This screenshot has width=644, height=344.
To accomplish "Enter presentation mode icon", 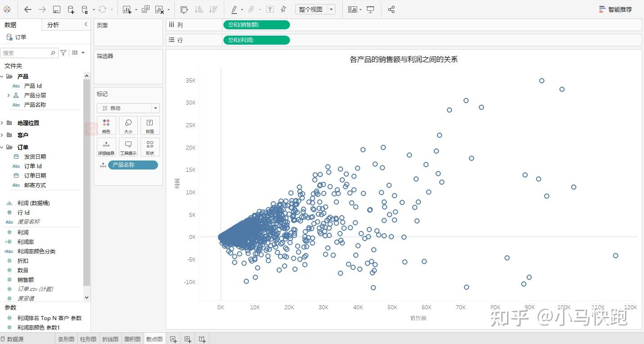I will pyautogui.click(x=370, y=9).
